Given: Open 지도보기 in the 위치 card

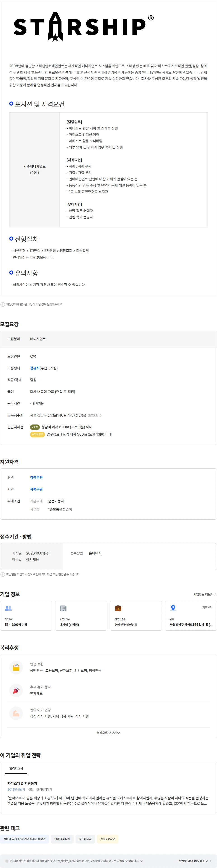Looking at the screenshot, I should click(x=207, y=607).
